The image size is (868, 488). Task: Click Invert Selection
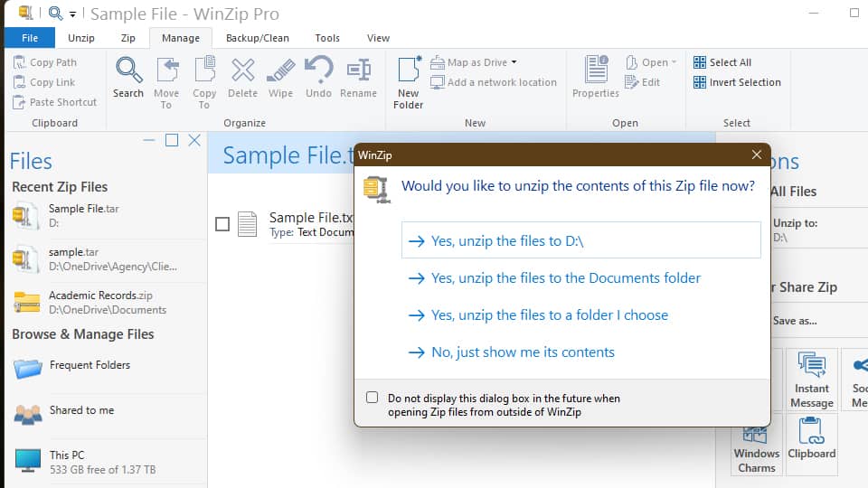click(737, 82)
